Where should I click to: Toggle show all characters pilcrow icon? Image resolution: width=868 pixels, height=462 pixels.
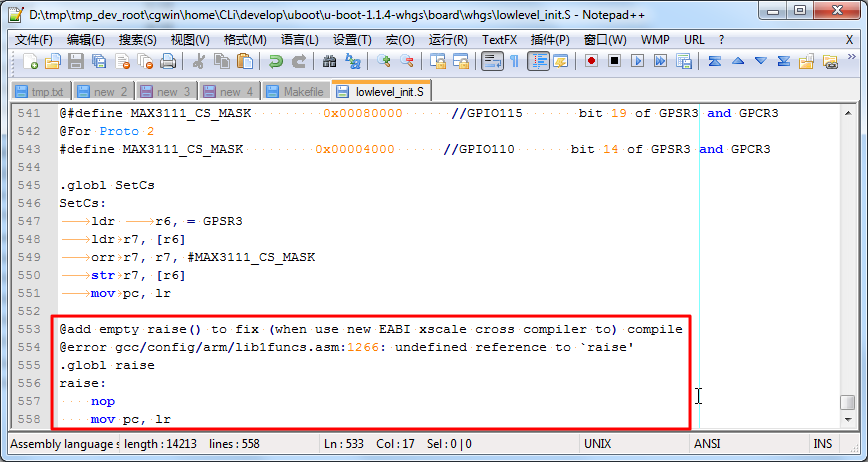(x=514, y=61)
